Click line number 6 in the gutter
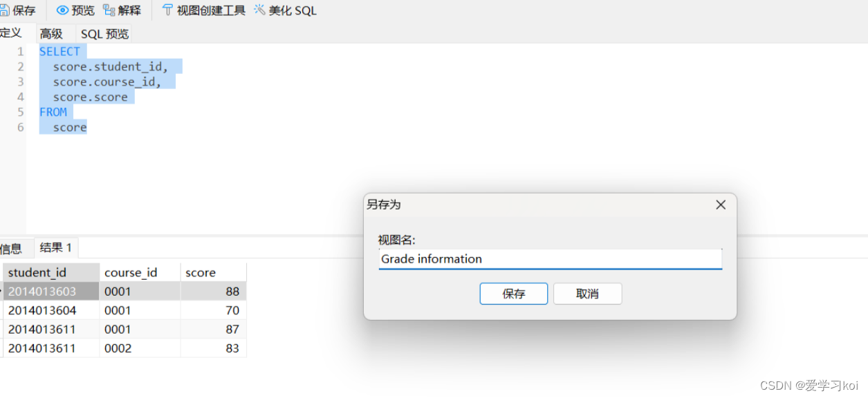The width and height of the screenshot is (868, 398). tap(21, 127)
